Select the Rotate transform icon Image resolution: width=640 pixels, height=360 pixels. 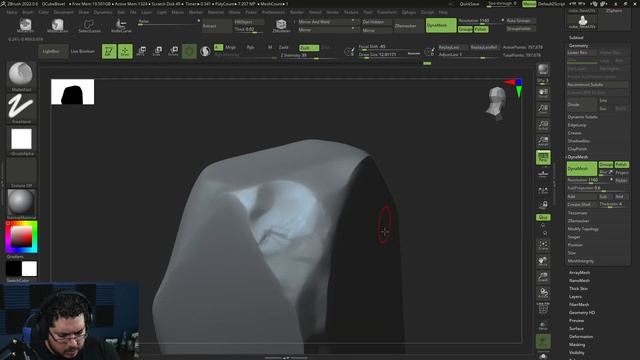(173, 51)
